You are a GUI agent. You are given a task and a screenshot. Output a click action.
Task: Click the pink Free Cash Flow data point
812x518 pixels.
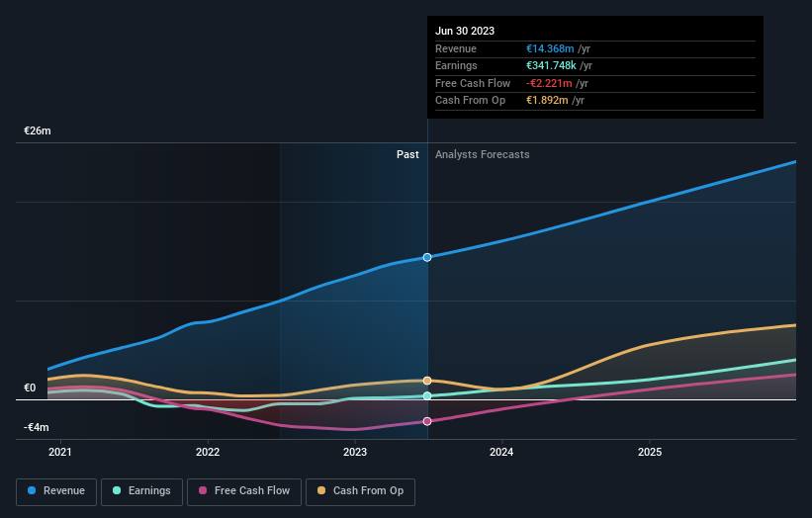(427, 421)
